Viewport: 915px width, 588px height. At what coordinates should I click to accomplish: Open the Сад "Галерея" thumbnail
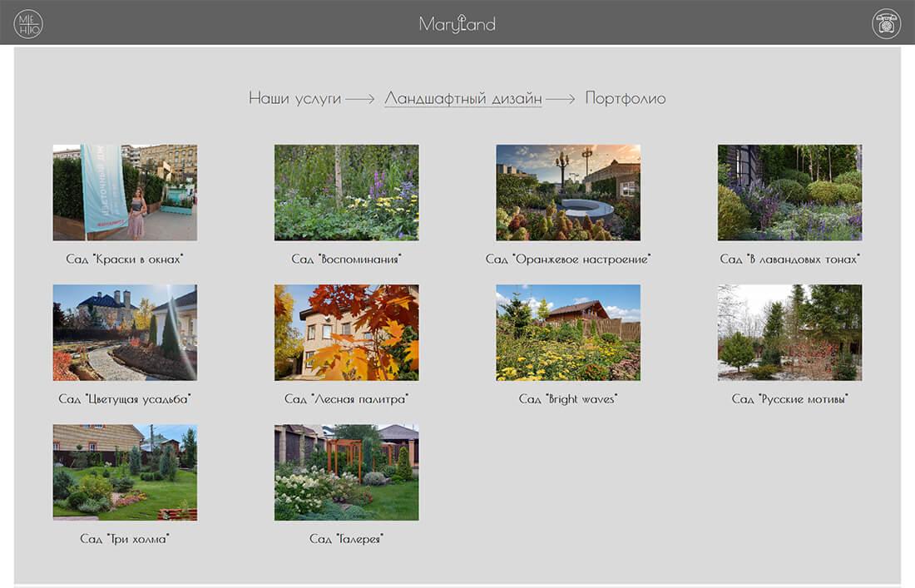[346, 472]
